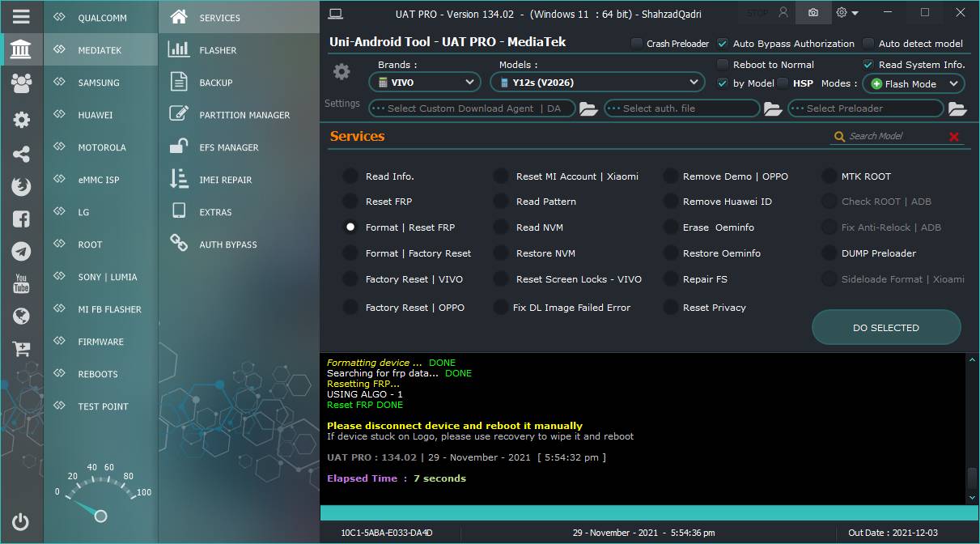Open the Models Y12s (V2026) dropdown
The width and height of the screenshot is (980, 544).
coord(597,82)
